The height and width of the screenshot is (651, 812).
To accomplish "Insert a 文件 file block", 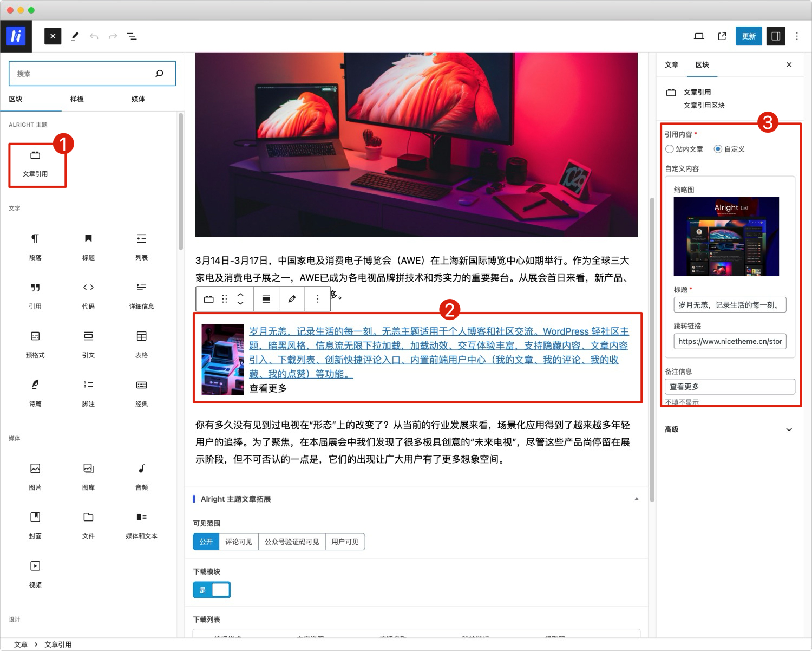I will (x=88, y=525).
